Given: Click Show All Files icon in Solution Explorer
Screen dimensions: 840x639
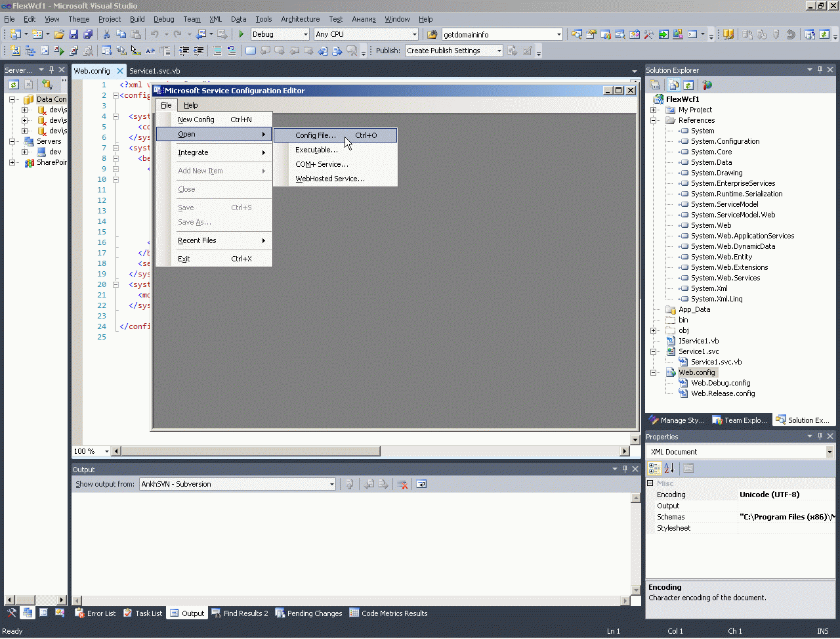Looking at the screenshot, I should pyautogui.click(x=673, y=85).
